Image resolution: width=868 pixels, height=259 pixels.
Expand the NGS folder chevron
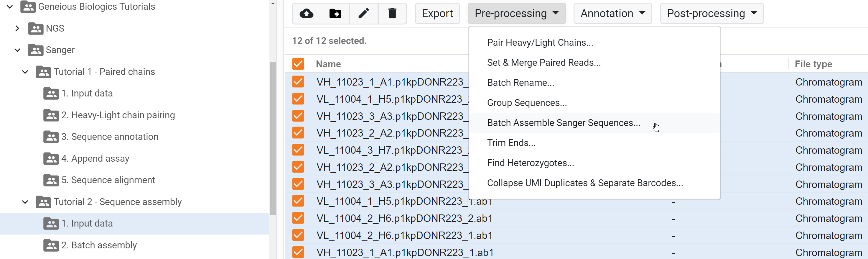17,28
